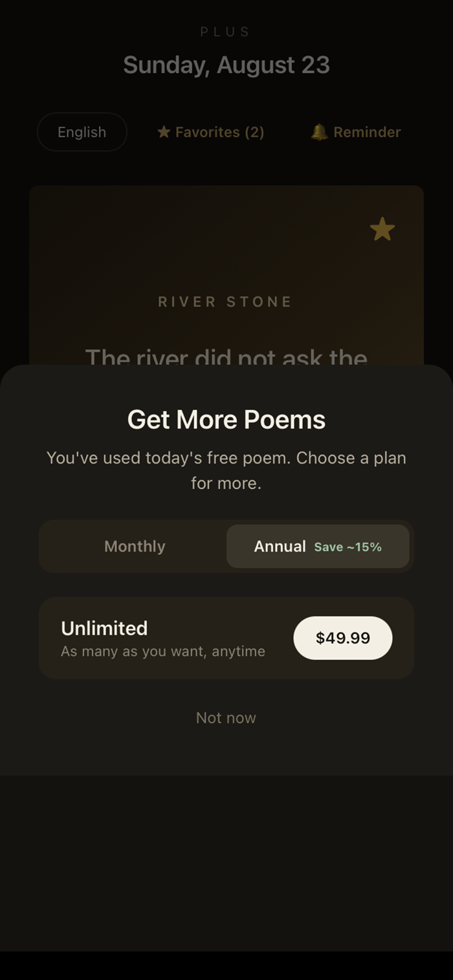Buy the plan with the $49.99 button
This screenshot has height=980, width=453.
point(343,638)
